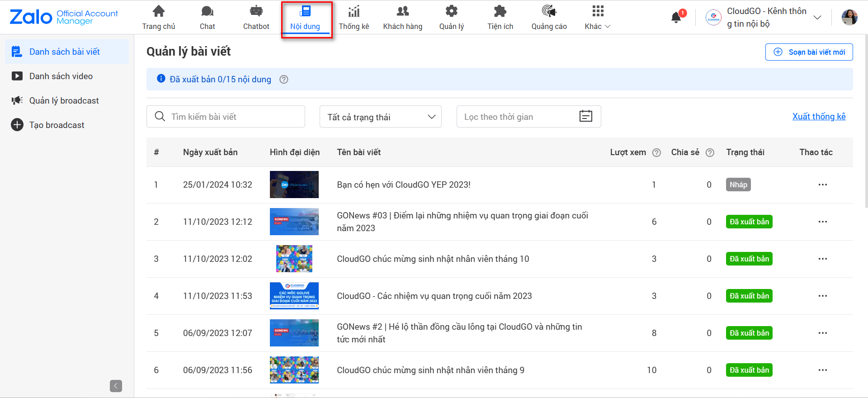868x398 pixels.
Task: Expand the Khác menu chevron
Action: (608, 27)
